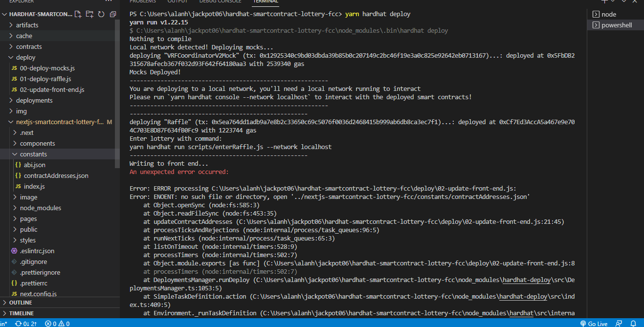Open abi.json braces file icon

(x=18, y=165)
